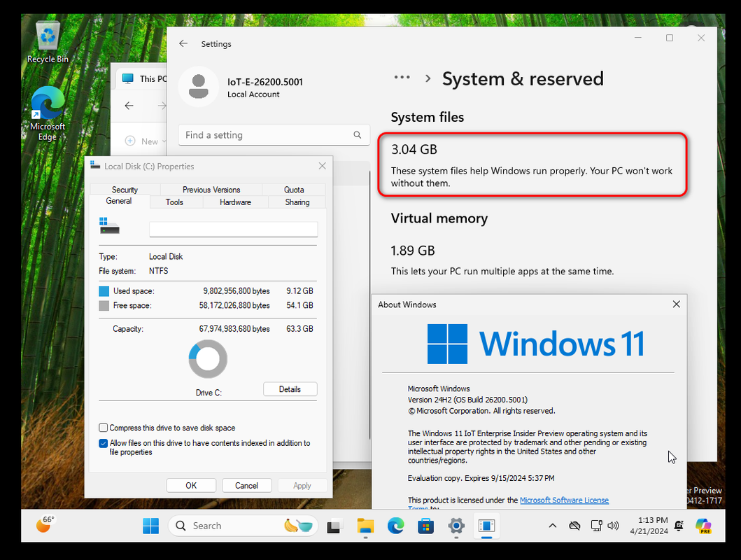This screenshot has width=741, height=560.
Task: Click the breadcrumb ellipsis in Settings
Action: tap(402, 78)
